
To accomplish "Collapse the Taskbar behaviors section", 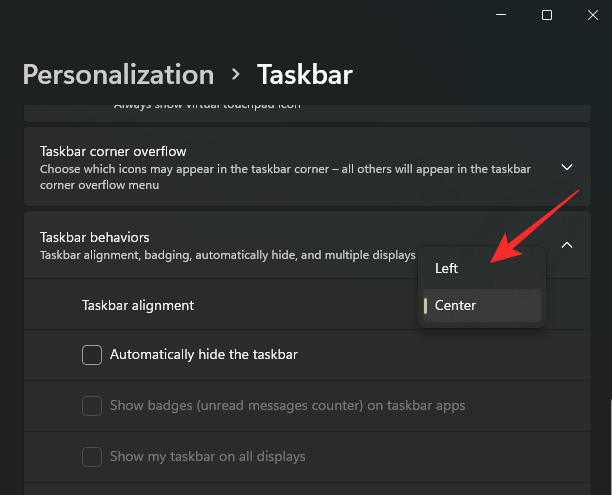I will pos(567,245).
